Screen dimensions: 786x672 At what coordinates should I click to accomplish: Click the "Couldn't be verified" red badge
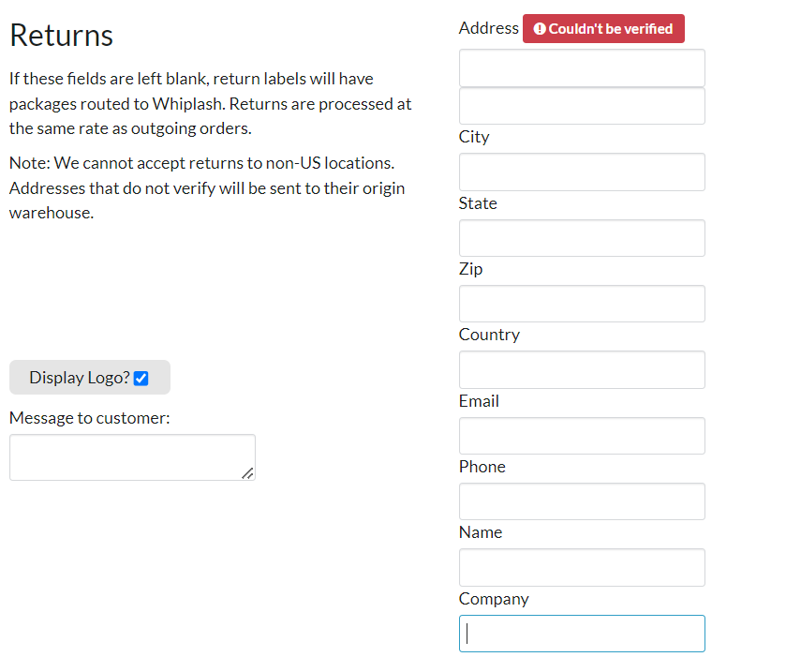pos(603,28)
